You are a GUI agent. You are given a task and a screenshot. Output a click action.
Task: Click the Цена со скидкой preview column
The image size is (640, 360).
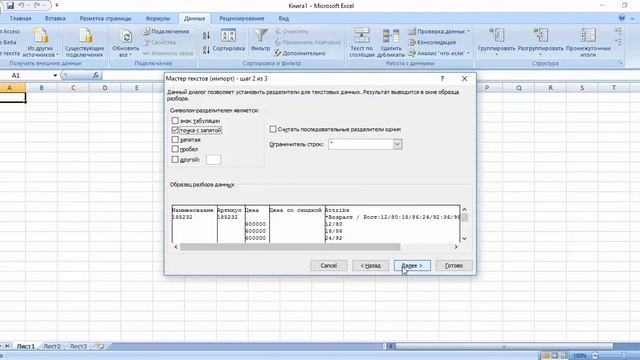pyautogui.click(x=297, y=224)
